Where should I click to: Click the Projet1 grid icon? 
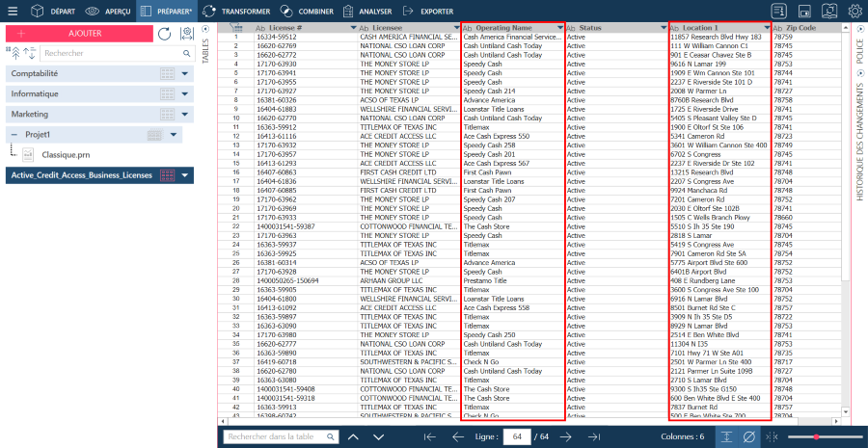(x=155, y=135)
